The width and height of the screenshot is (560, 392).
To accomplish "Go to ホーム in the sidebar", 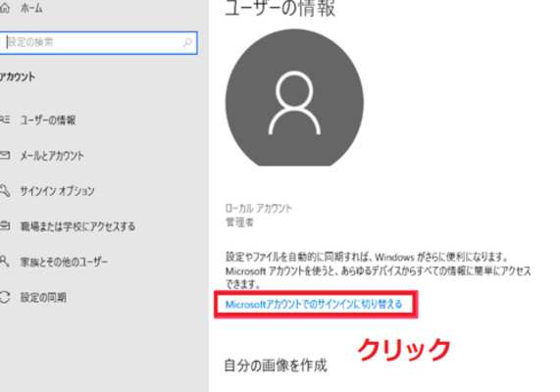I will pyautogui.click(x=31, y=8).
